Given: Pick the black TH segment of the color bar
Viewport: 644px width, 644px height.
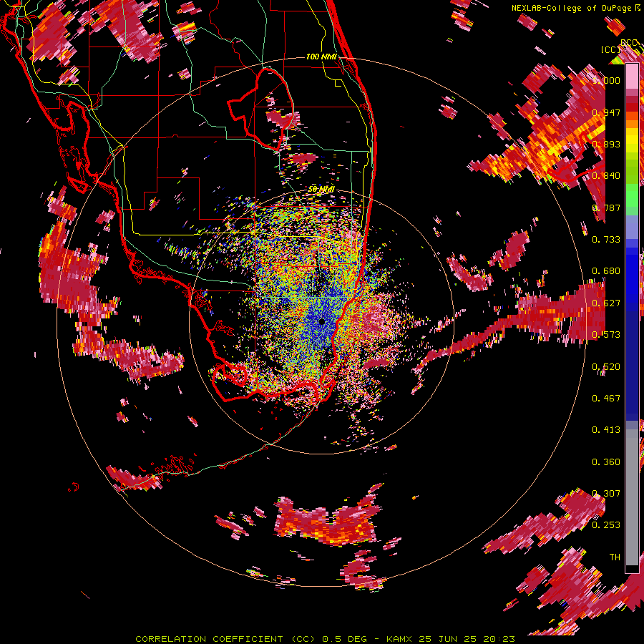Looking at the screenshot, I should [632, 569].
